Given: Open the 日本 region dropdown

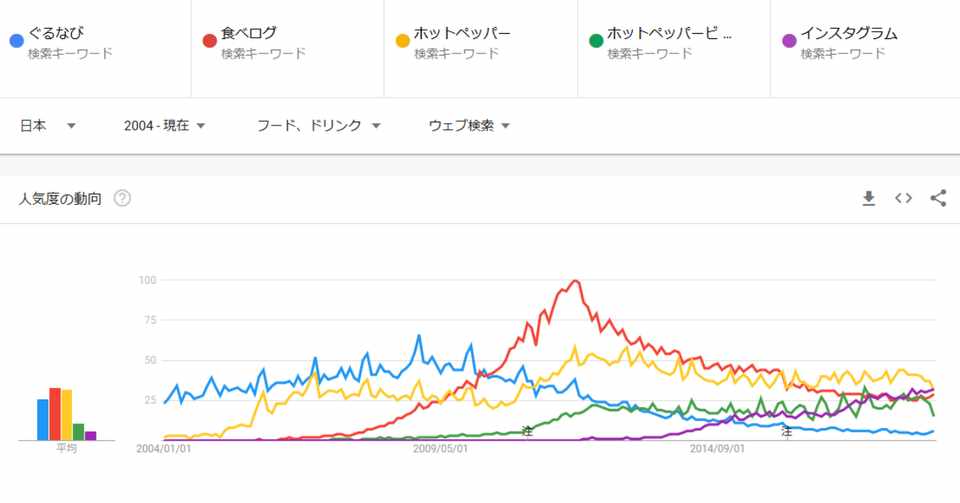Looking at the screenshot, I should coord(48,126).
